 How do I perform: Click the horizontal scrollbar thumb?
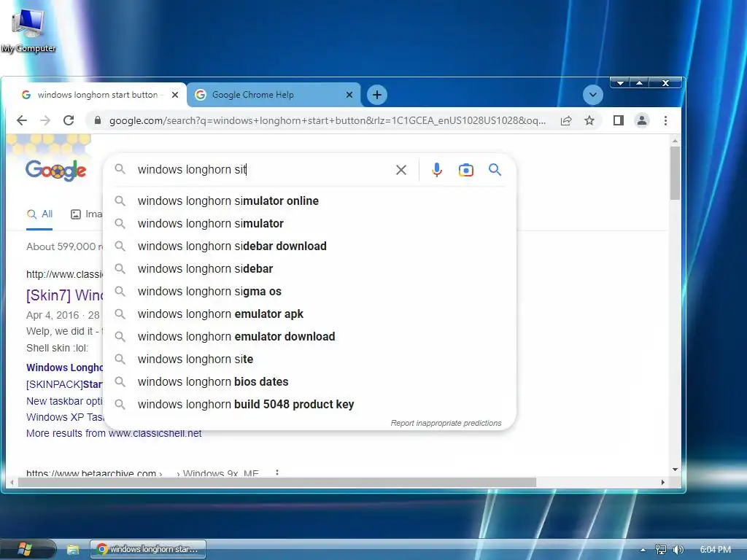click(276, 483)
